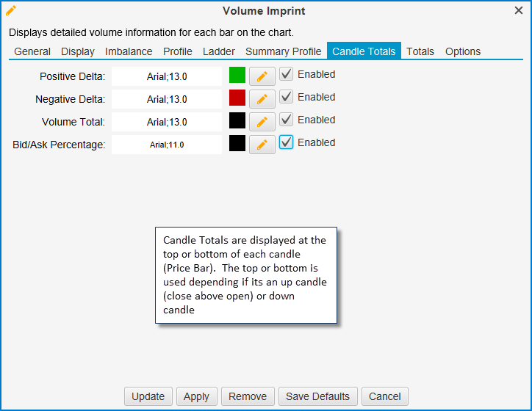
Task: Click the pencil edit icon for Negative Delta
Action: click(x=262, y=99)
